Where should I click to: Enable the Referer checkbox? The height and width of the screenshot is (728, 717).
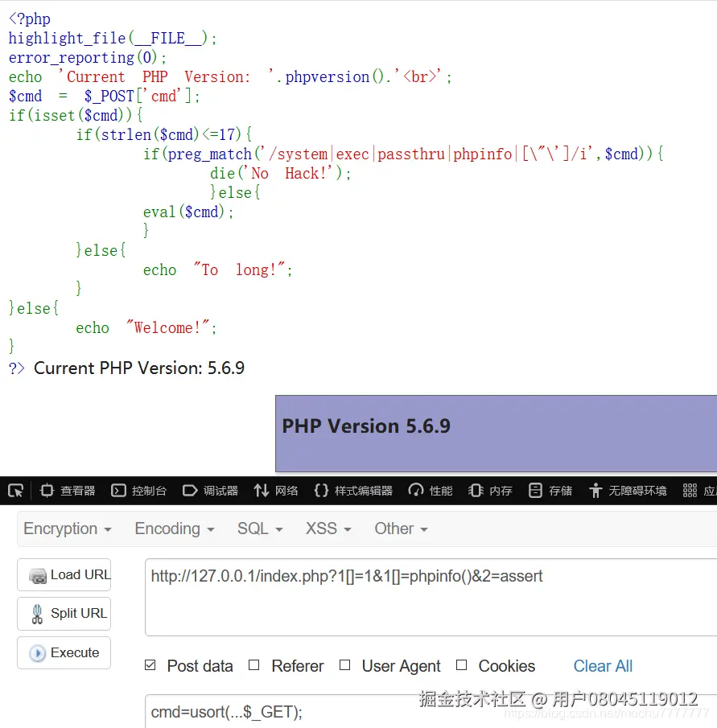pos(253,665)
